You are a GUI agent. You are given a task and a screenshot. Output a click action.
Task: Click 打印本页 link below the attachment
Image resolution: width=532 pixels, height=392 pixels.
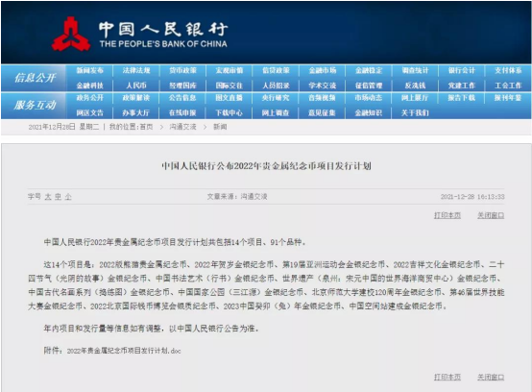pyautogui.click(x=447, y=377)
